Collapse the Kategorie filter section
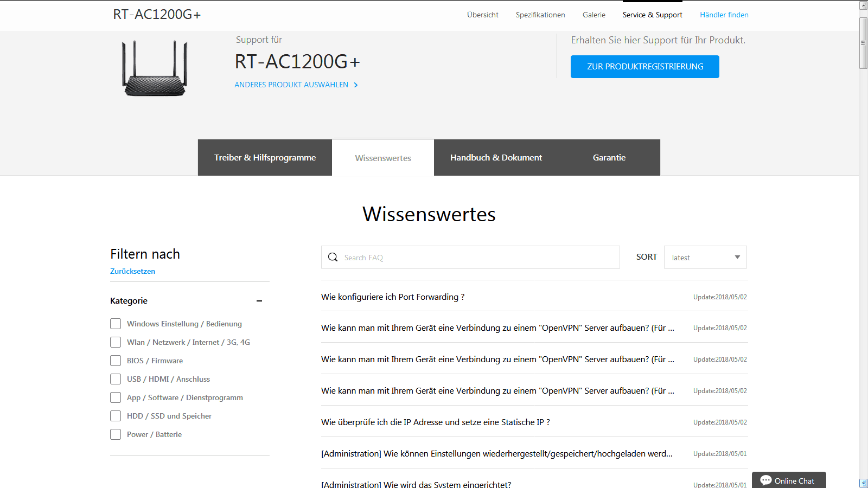Viewport: 868px width, 488px height. (259, 301)
